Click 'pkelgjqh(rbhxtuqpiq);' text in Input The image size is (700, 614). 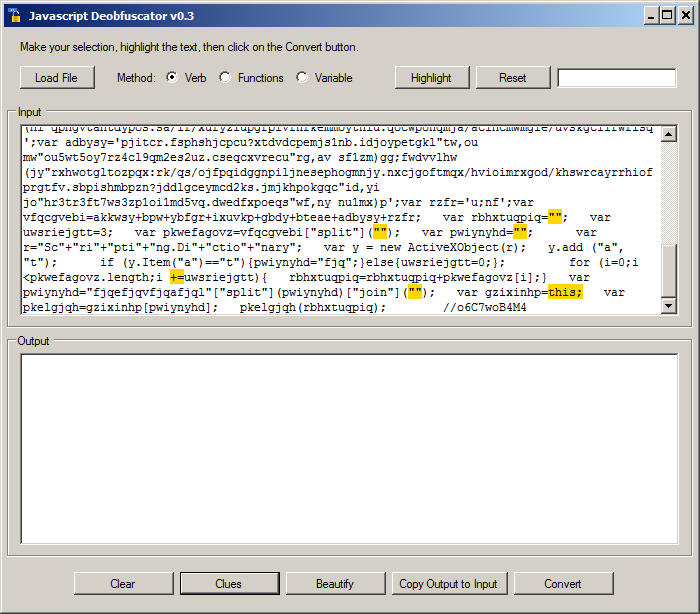tap(312, 307)
